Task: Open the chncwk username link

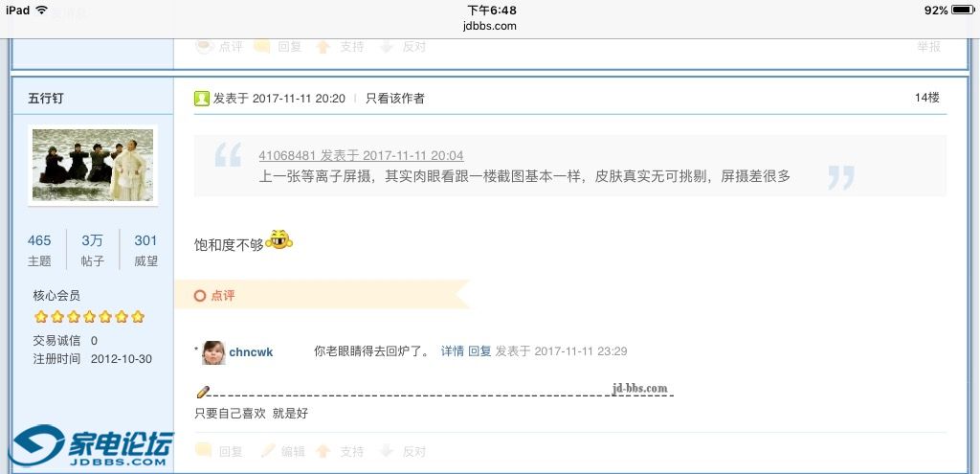Action: click(251, 352)
